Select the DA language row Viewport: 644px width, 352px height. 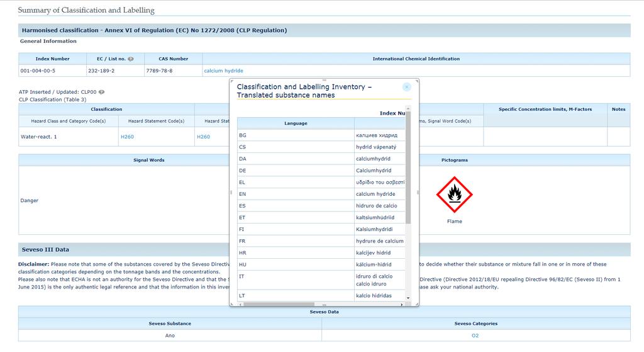point(321,159)
